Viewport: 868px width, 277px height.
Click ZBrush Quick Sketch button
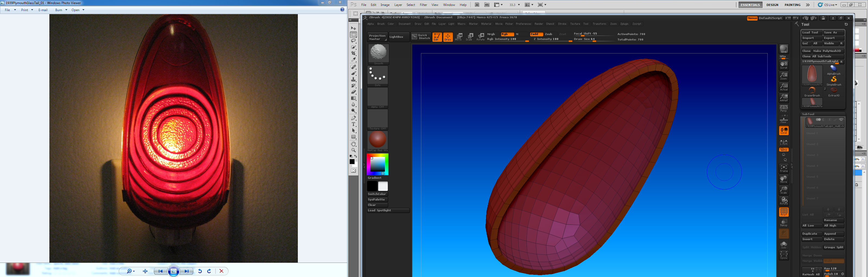coord(421,37)
